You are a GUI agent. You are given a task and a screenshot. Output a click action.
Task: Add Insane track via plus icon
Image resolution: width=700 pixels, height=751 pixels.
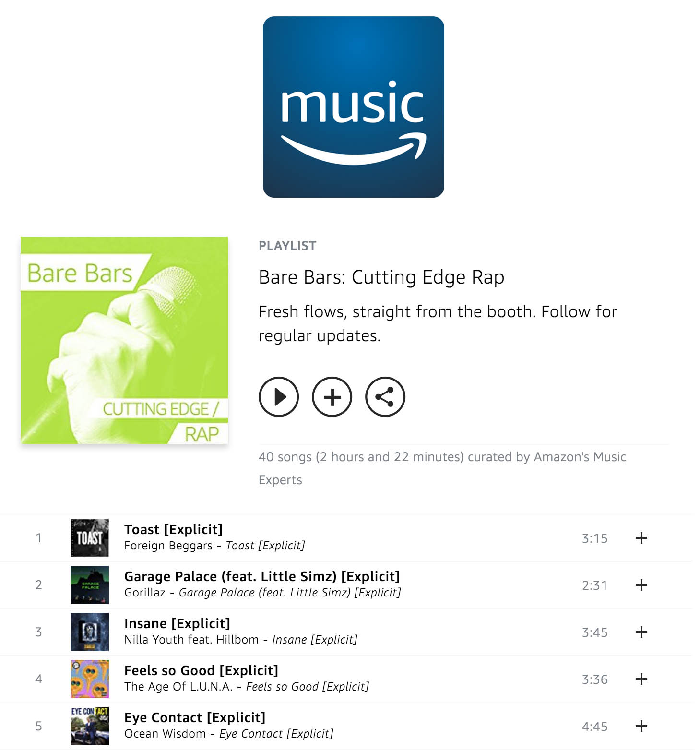641,632
